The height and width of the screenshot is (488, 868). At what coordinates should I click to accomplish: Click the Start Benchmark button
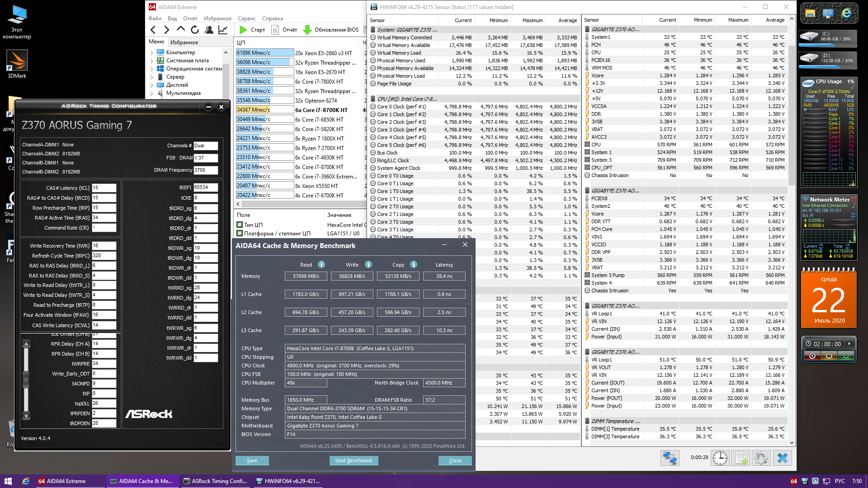coord(354,460)
